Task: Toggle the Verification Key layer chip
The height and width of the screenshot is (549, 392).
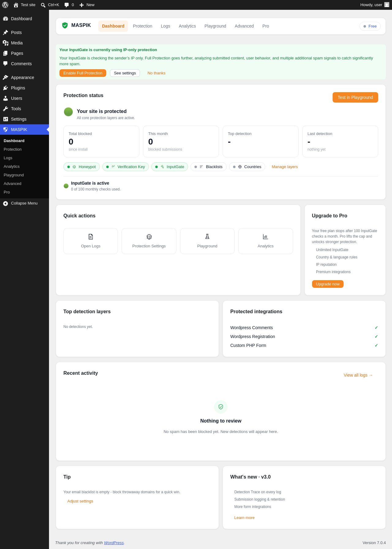Action: (126, 167)
